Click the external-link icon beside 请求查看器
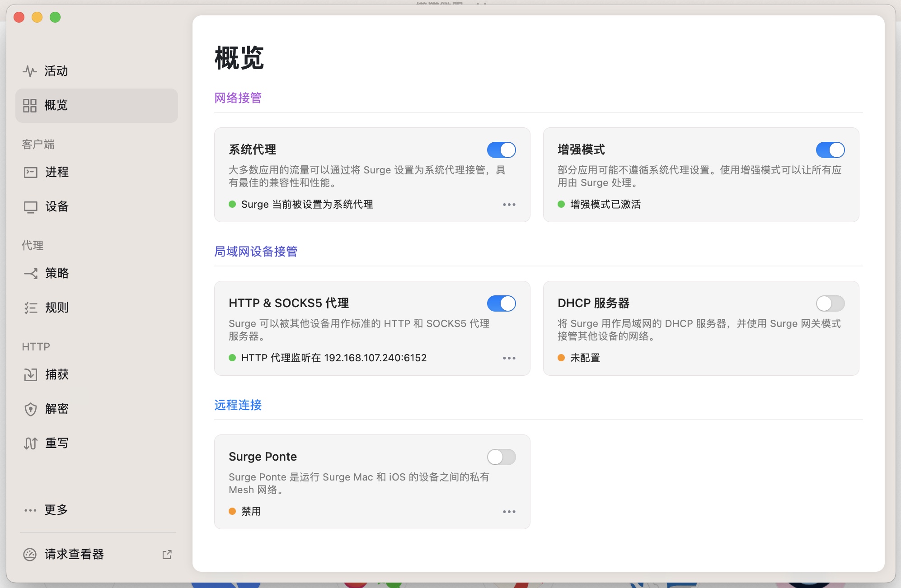The width and height of the screenshot is (901, 588). click(167, 555)
